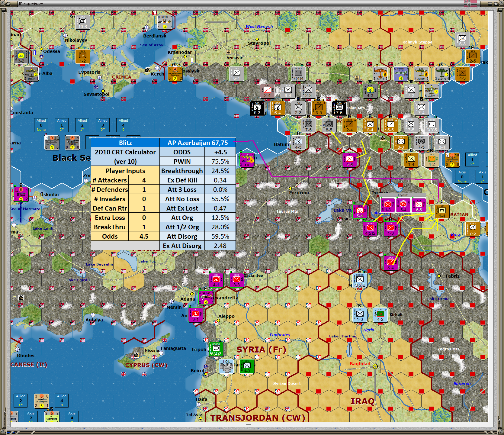Viewport: 504px width, 435px height.
Task: Select the 4th Cav 2-4 cavalry counter
Action: click(349, 125)
